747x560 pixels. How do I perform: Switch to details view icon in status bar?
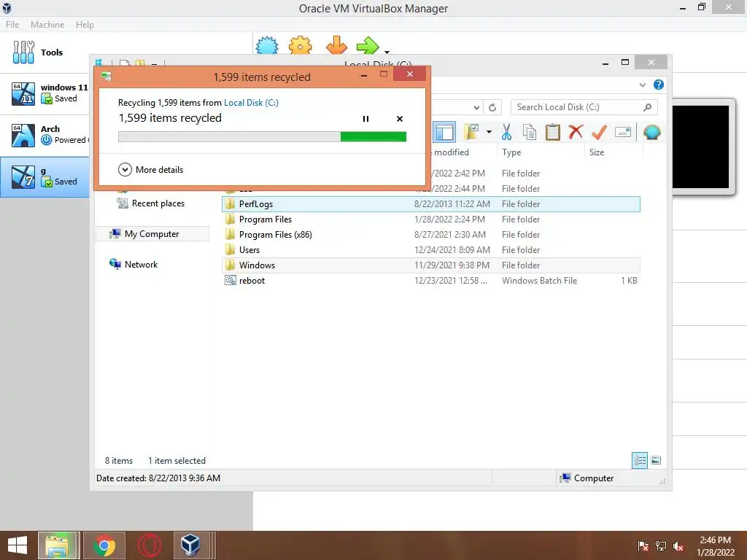click(x=639, y=460)
